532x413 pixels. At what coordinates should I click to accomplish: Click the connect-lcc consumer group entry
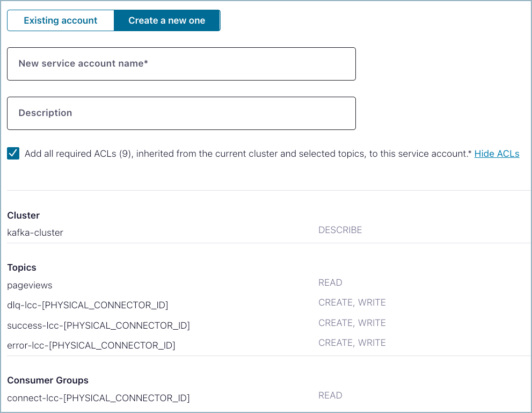tap(98, 397)
